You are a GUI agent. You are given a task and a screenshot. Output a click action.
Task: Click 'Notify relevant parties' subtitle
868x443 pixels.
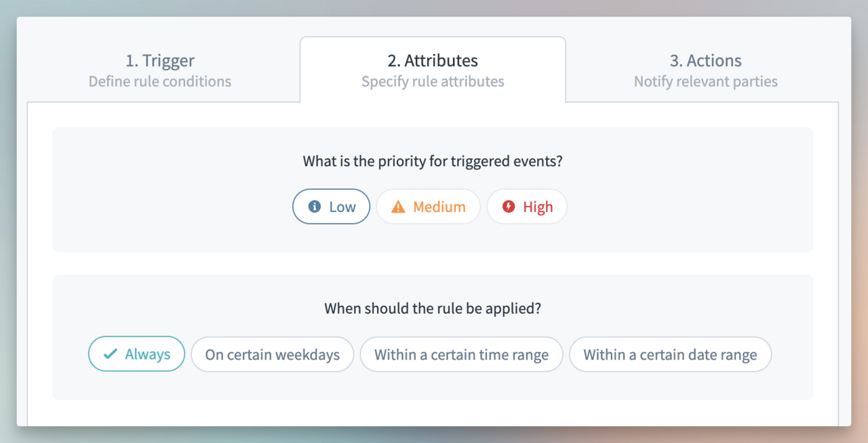(x=705, y=82)
